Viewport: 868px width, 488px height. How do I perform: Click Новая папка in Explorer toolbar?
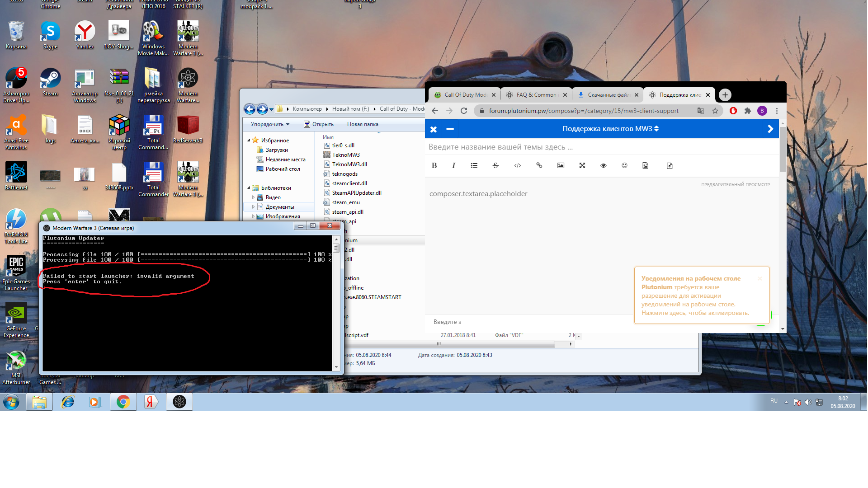363,124
